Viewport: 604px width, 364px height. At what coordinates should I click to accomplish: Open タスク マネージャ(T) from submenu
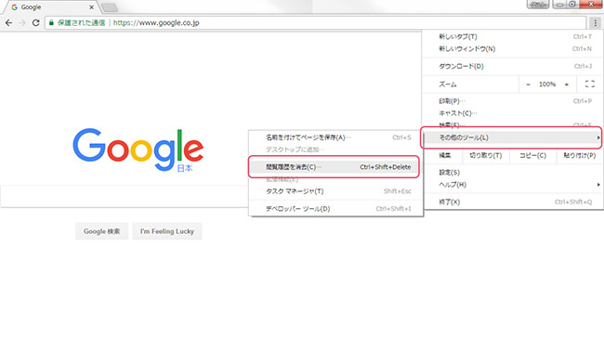pyautogui.click(x=335, y=191)
